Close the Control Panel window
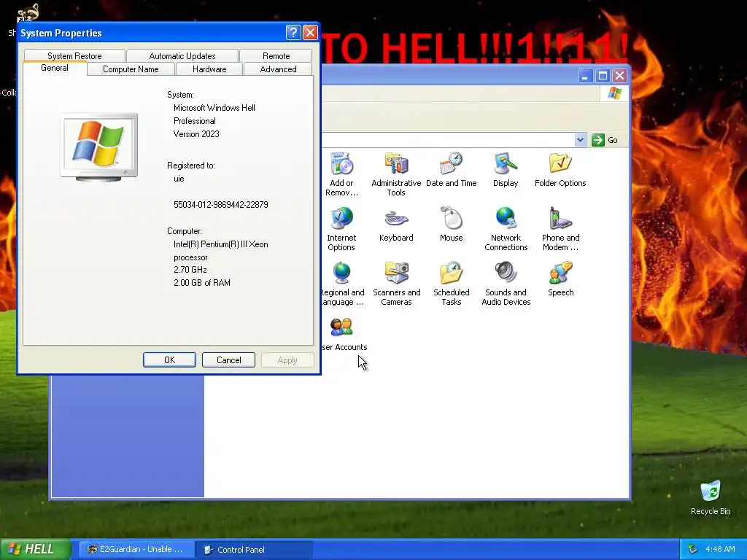 (x=619, y=76)
